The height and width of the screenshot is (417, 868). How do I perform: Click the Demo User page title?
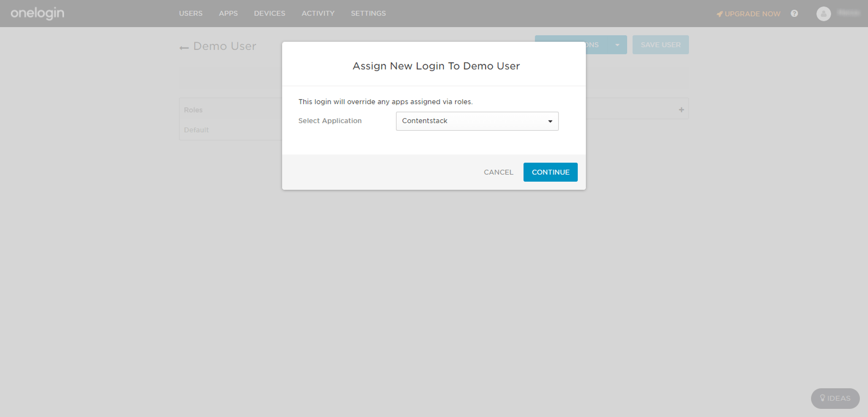pos(224,46)
